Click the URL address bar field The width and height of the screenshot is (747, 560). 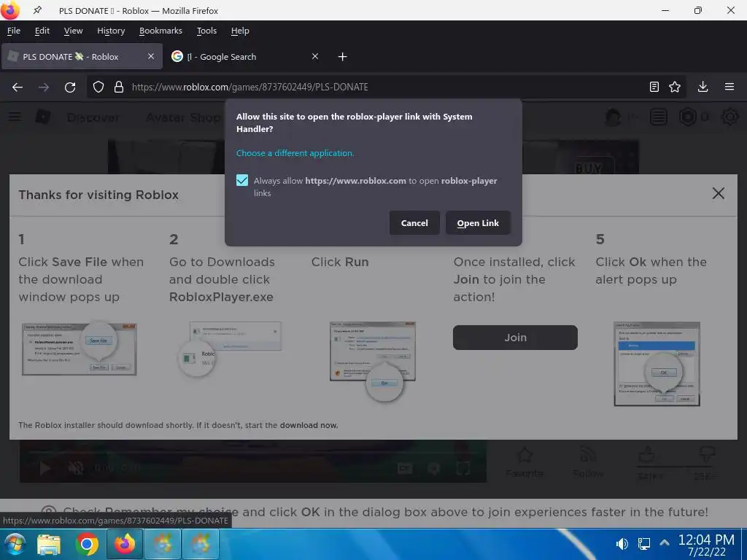click(x=386, y=87)
